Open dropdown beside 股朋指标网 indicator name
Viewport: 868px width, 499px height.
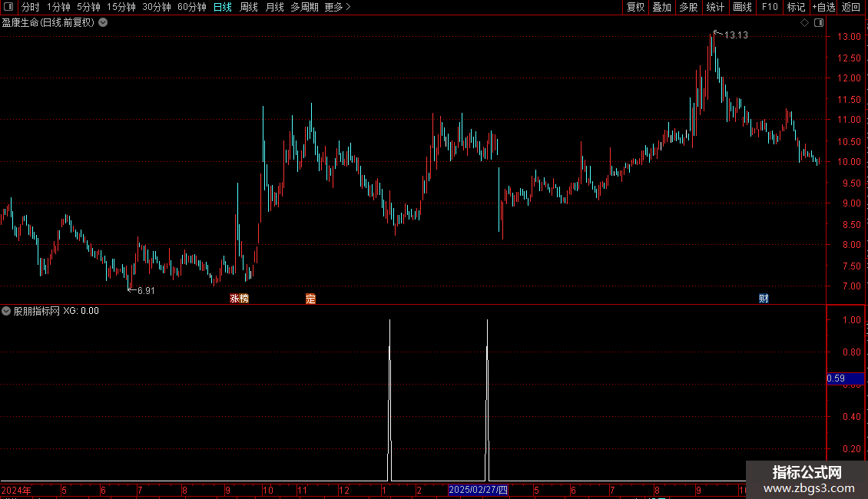(6, 312)
